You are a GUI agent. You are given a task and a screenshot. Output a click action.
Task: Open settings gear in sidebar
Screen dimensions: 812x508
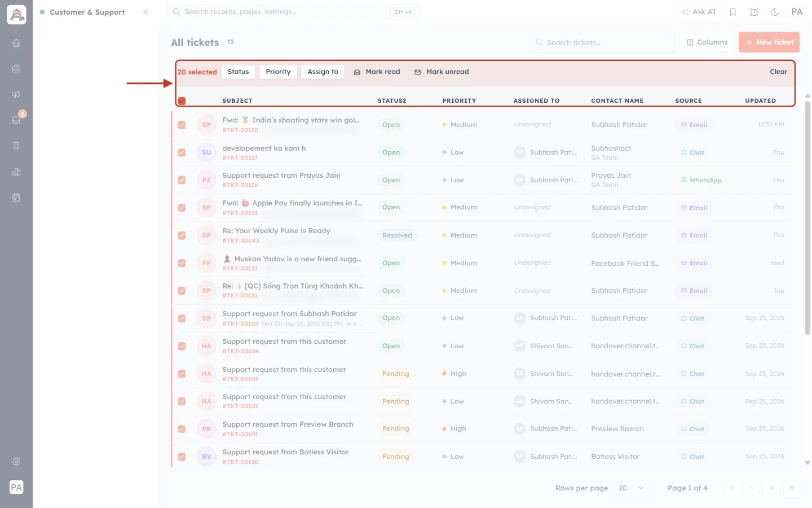tap(16, 461)
